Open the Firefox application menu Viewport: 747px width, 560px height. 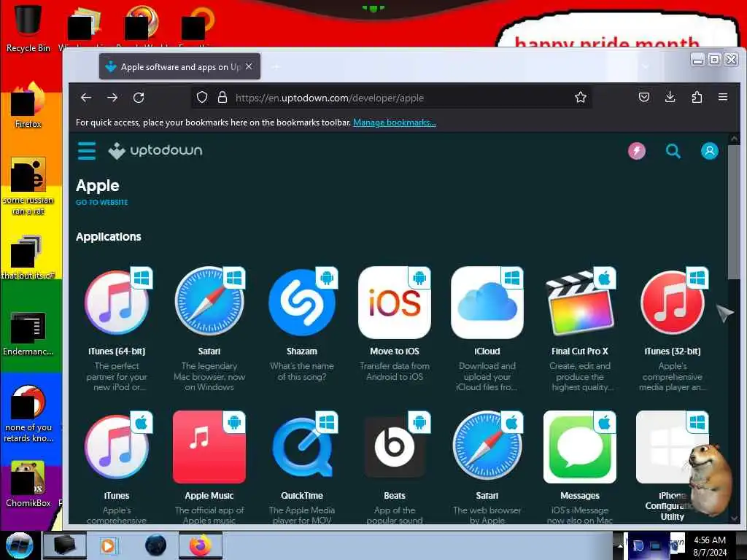coord(723,97)
